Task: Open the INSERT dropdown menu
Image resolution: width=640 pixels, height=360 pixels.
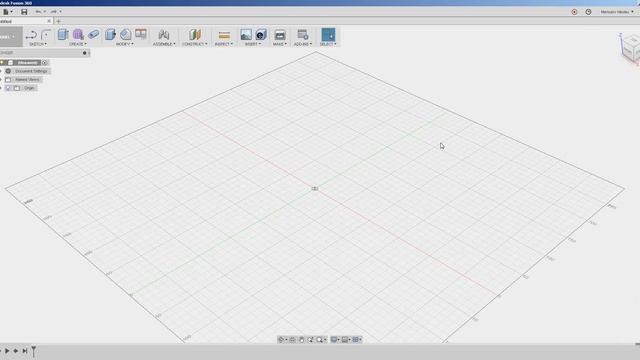Action: click(x=253, y=44)
